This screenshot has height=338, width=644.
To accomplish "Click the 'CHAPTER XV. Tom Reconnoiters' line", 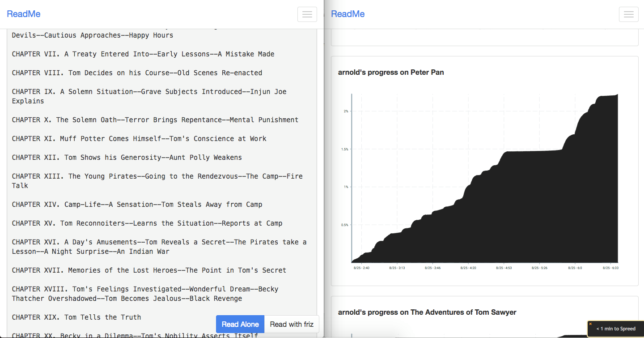I will click(x=147, y=223).
